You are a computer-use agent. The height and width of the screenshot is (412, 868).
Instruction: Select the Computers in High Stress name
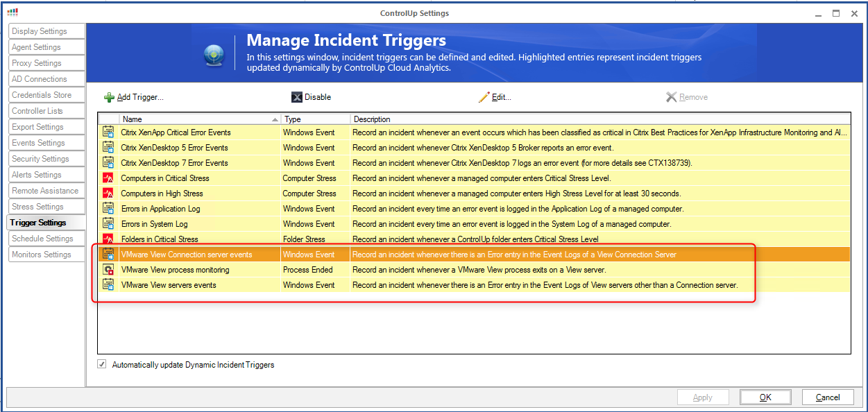click(161, 193)
